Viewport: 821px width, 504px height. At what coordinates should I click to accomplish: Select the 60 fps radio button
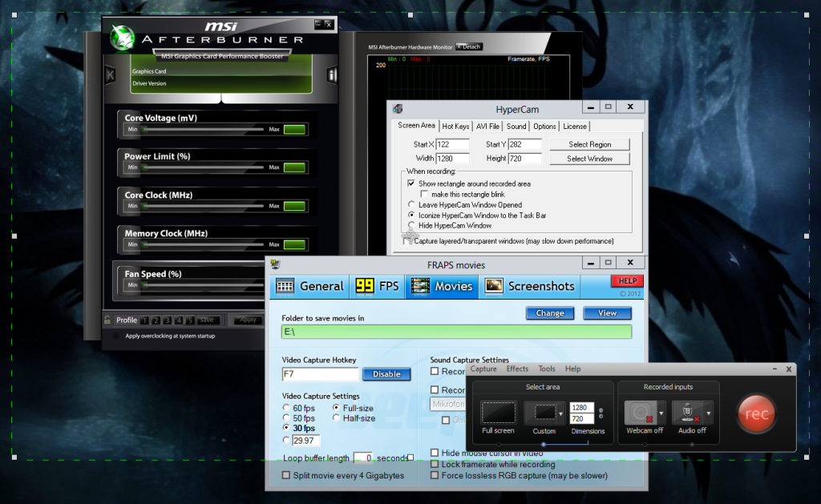click(x=287, y=409)
